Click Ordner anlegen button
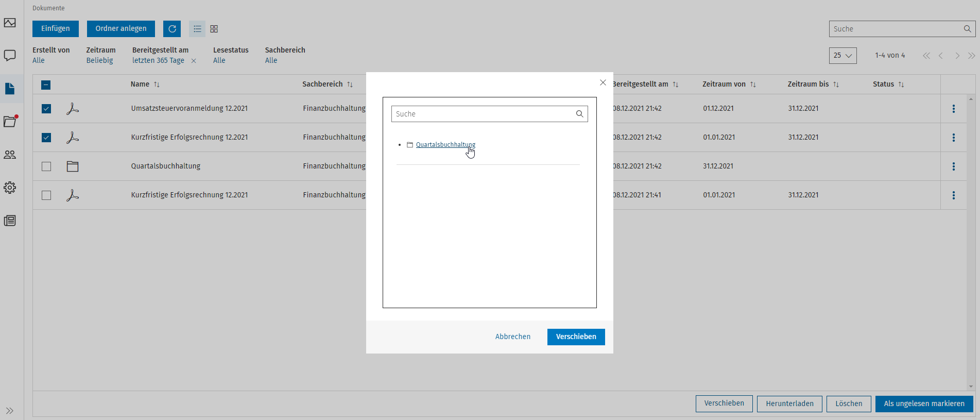Viewport: 980px width, 420px height. [121, 29]
